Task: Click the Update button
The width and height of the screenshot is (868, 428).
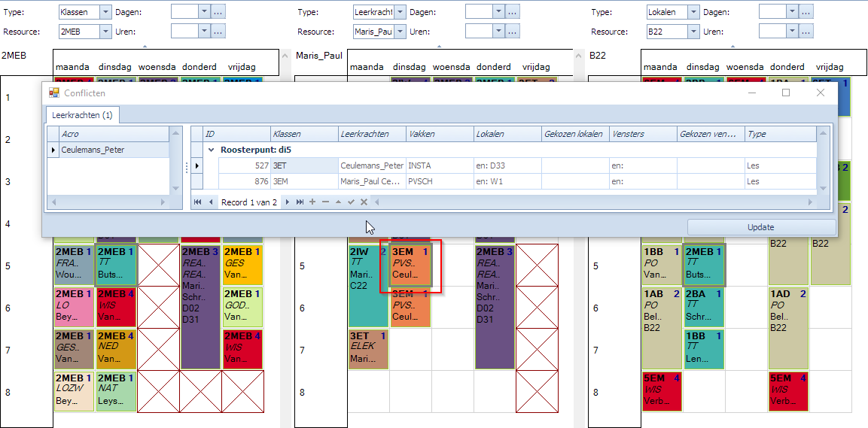Action: 761,227
